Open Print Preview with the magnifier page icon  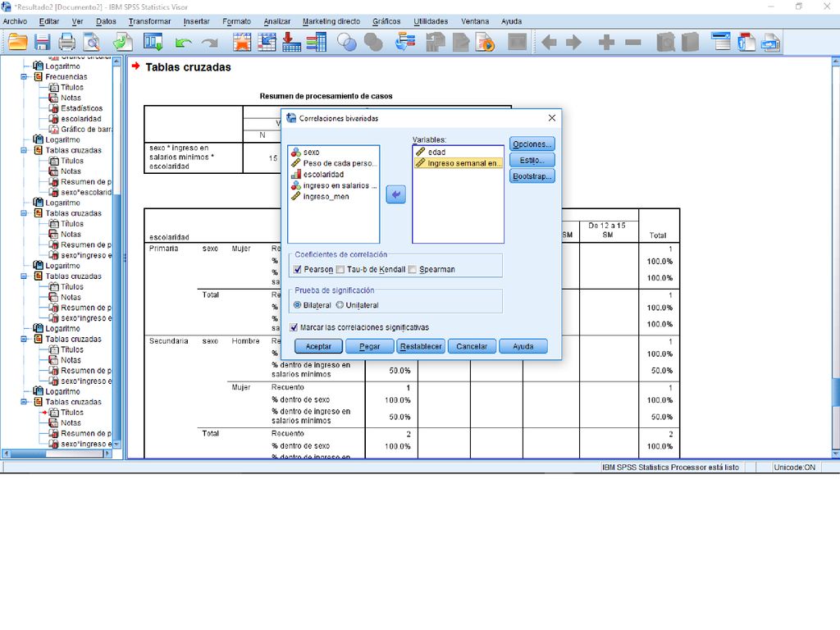[92, 43]
